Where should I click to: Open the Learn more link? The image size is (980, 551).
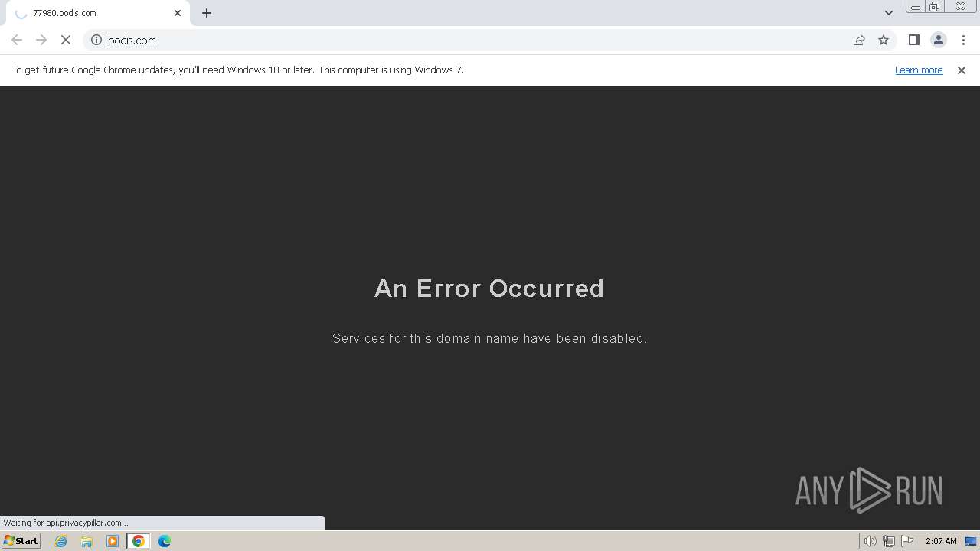(919, 70)
